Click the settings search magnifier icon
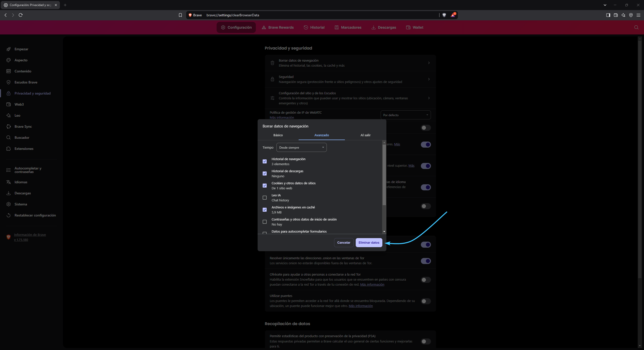The height and width of the screenshot is (350, 644). coord(636,27)
